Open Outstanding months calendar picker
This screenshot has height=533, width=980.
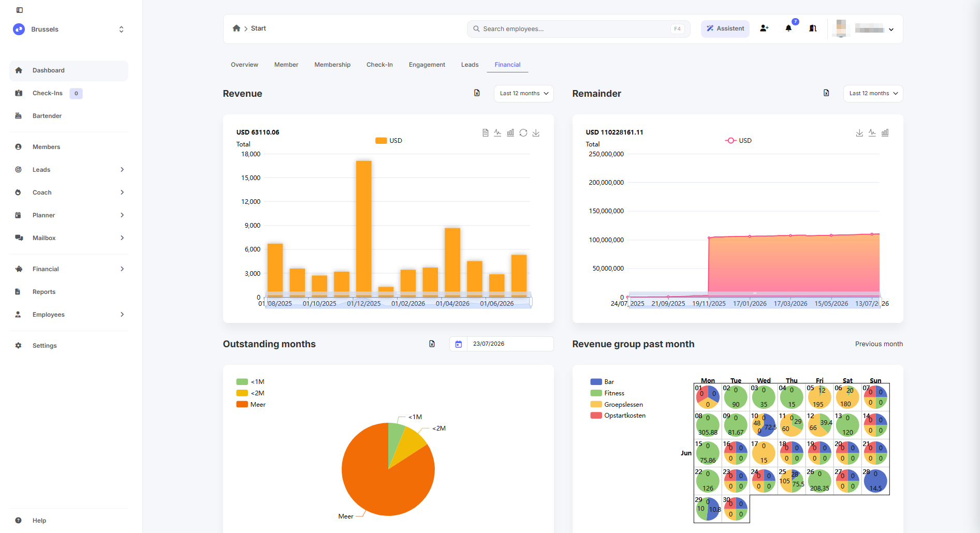pyautogui.click(x=459, y=344)
